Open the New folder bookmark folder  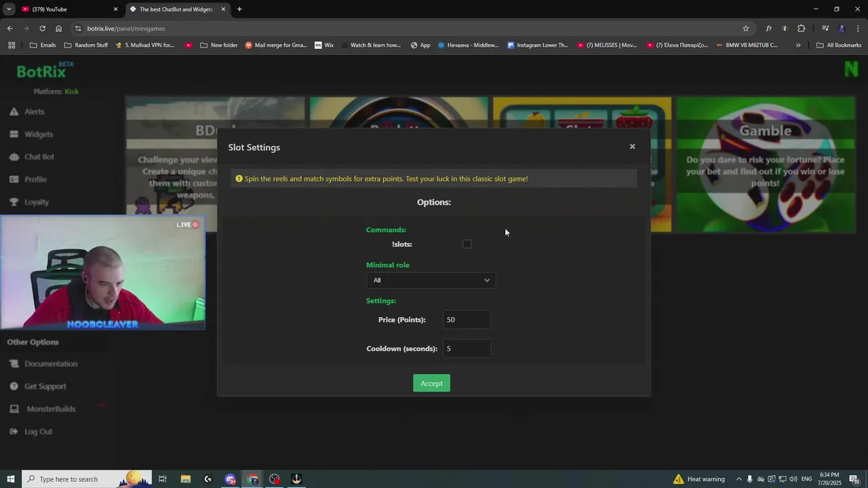pos(218,45)
